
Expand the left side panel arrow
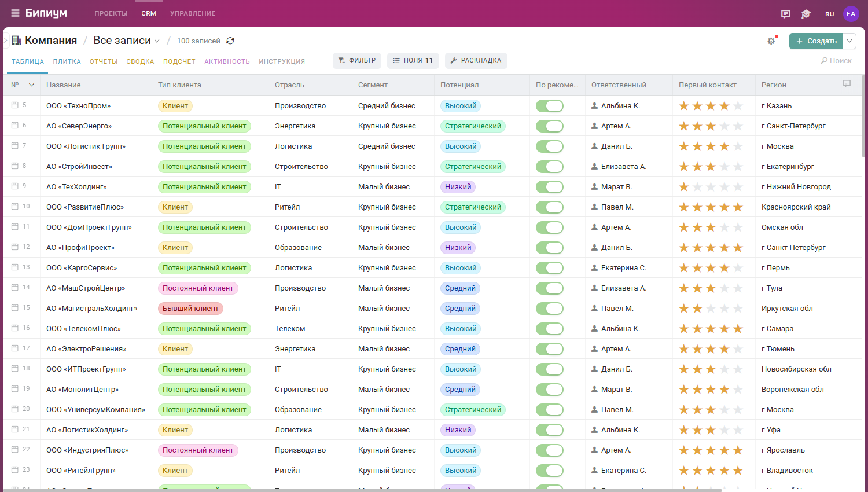pyautogui.click(x=5, y=40)
